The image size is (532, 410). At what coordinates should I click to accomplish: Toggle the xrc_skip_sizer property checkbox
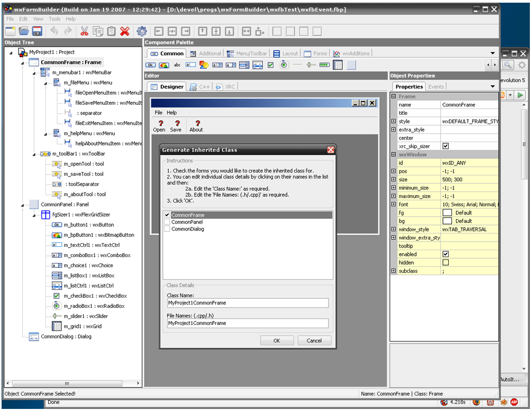click(x=445, y=146)
